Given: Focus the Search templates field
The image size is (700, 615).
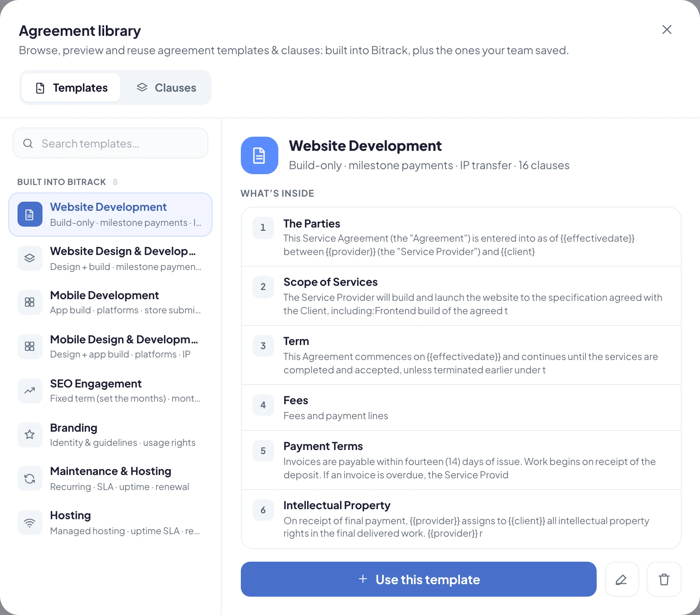Looking at the screenshot, I should [x=110, y=143].
